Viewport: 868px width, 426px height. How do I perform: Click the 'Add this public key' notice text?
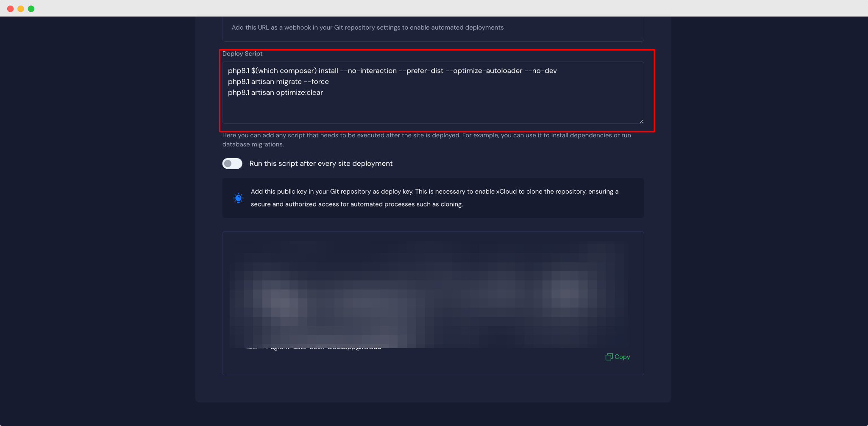[434, 198]
